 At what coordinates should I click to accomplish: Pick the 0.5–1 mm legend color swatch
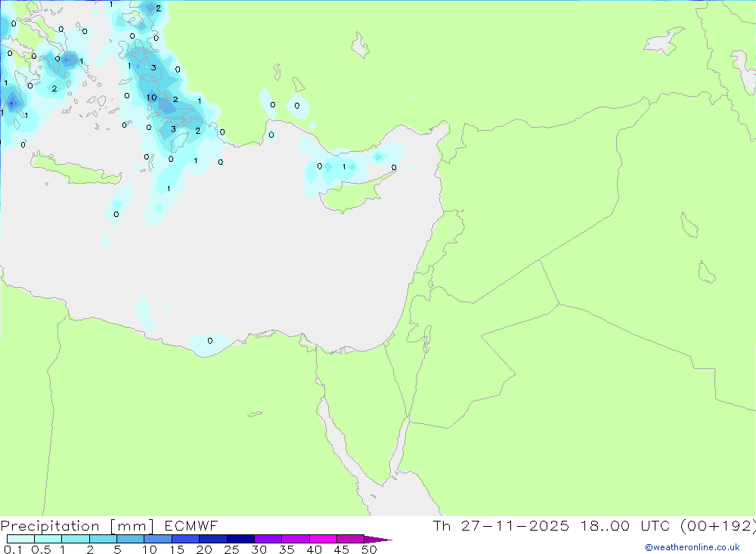click(x=48, y=539)
